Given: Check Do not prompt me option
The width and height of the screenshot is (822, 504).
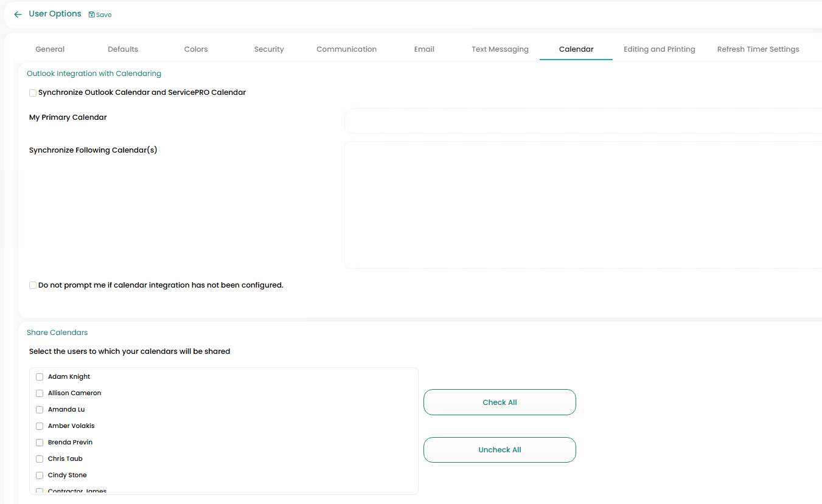Looking at the screenshot, I should click(33, 285).
